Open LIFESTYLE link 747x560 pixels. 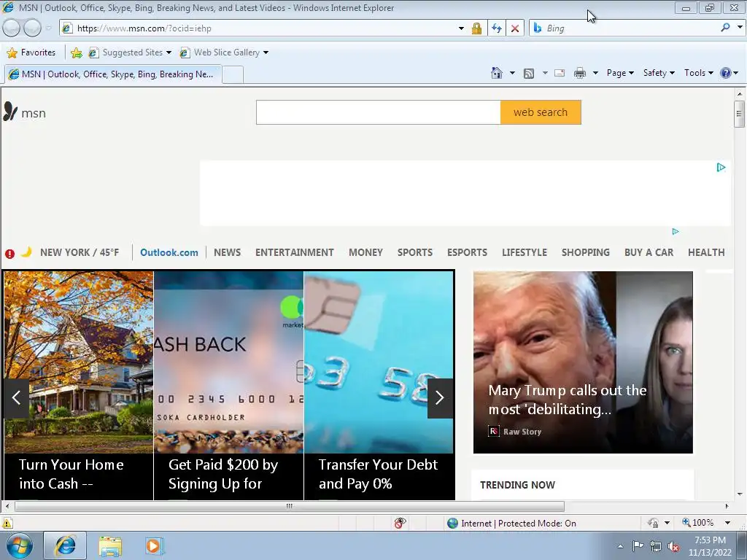click(x=524, y=252)
